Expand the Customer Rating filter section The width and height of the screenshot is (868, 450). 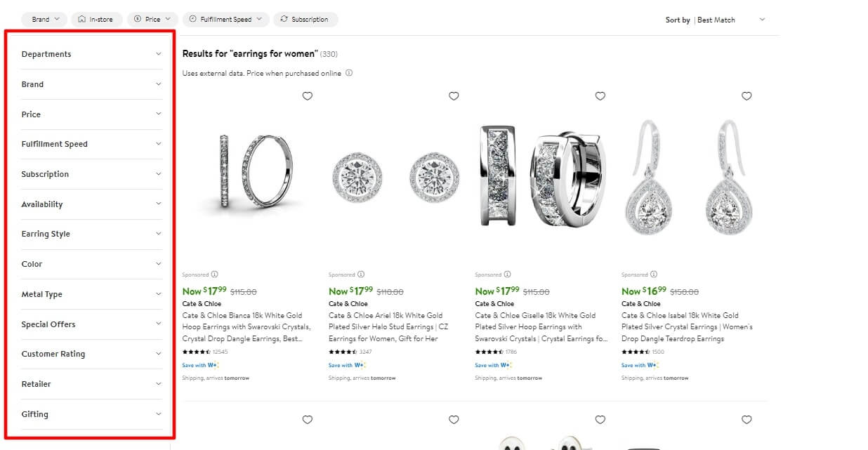[91, 354]
